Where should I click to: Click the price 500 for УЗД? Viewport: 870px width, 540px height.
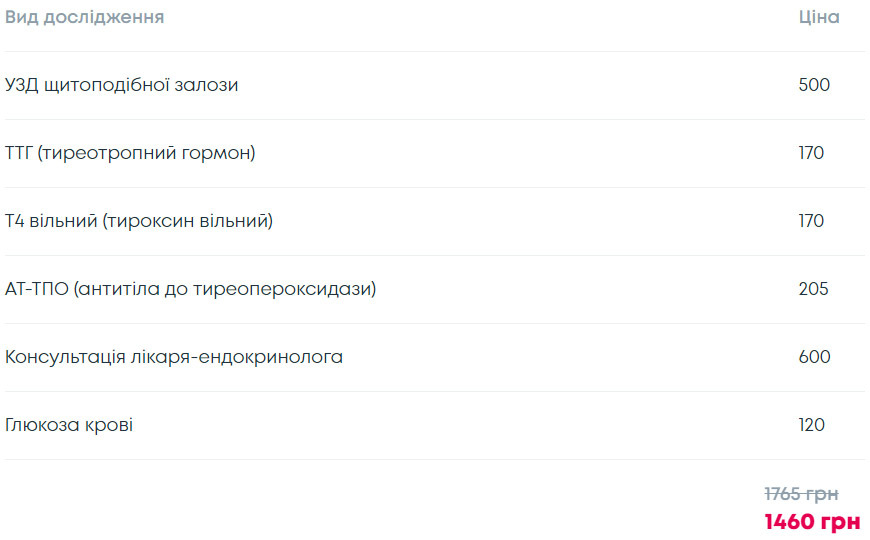814,85
